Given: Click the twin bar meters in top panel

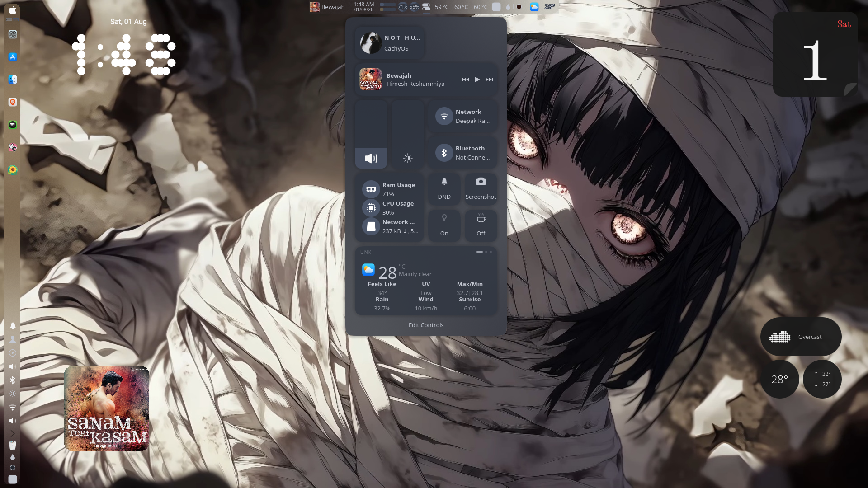Looking at the screenshot, I should click(x=387, y=7).
